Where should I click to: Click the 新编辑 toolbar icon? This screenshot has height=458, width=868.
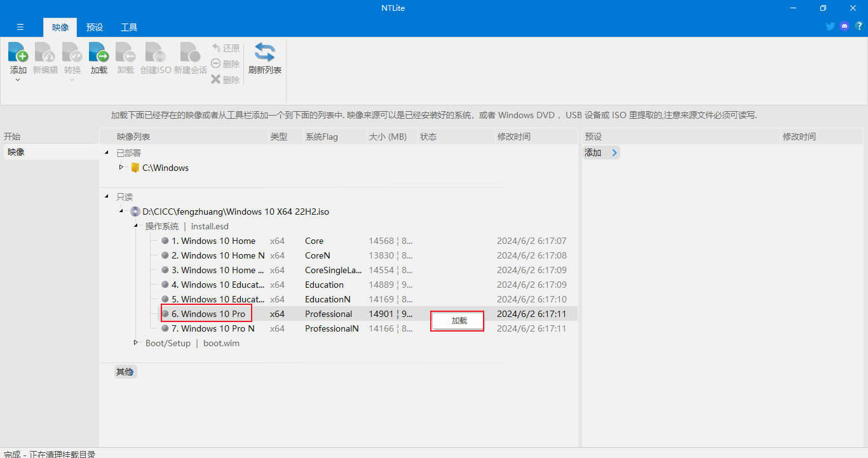45,52
